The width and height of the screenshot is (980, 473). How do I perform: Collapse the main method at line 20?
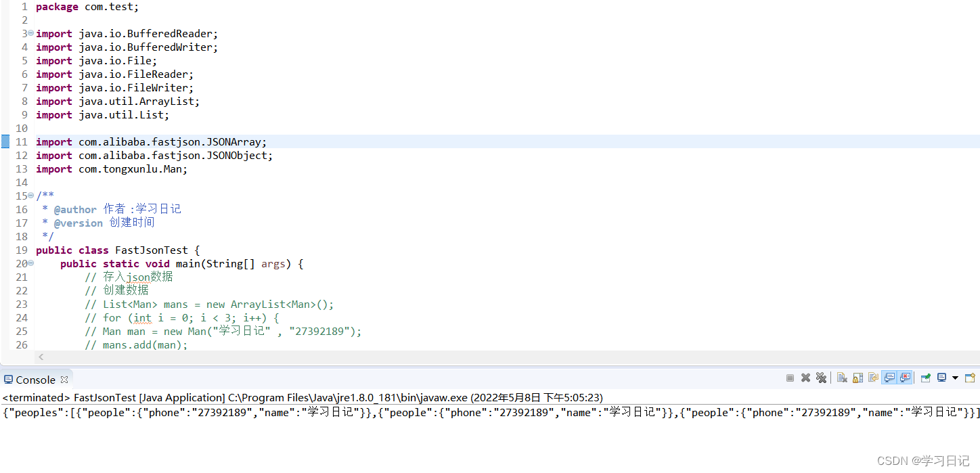(x=30, y=263)
